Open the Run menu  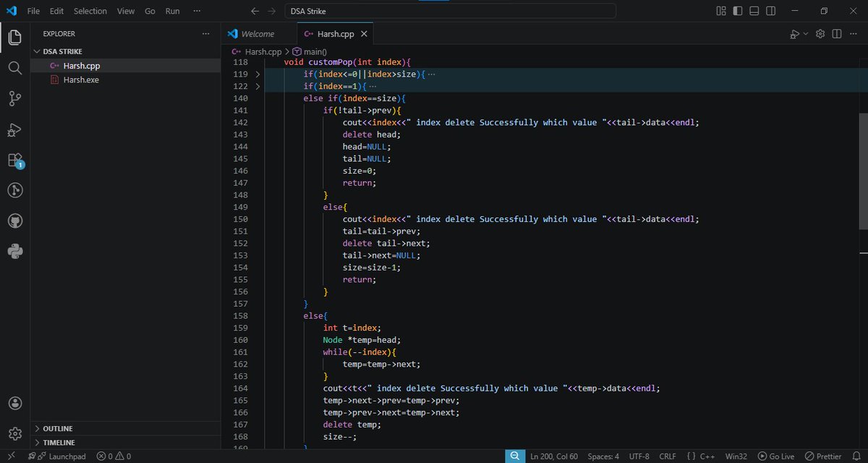172,11
